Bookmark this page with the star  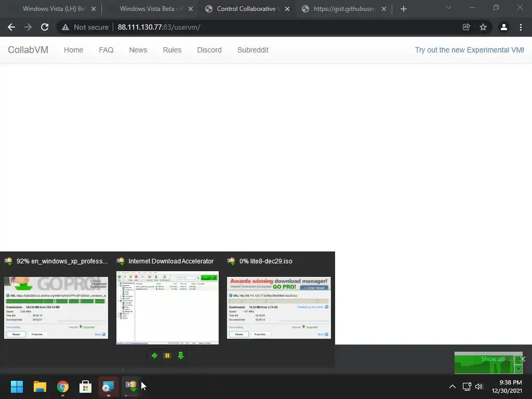tap(483, 27)
